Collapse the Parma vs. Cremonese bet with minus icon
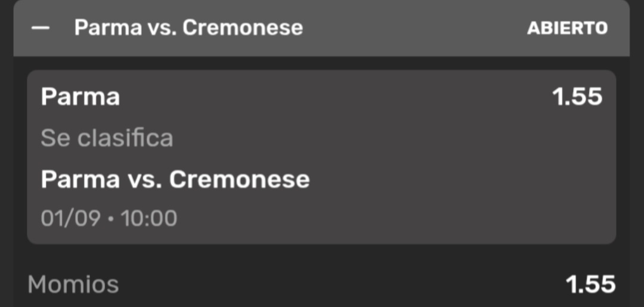The height and width of the screenshot is (307, 644). click(41, 28)
